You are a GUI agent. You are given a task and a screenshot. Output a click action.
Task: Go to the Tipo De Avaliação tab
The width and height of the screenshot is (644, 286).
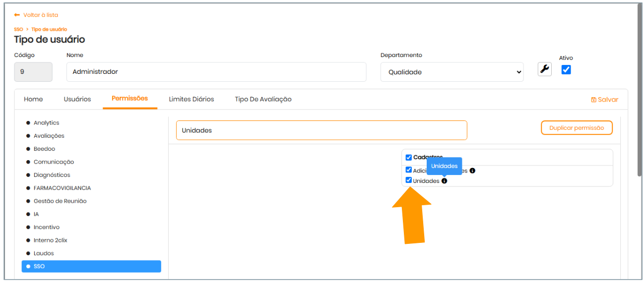coord(263,99)
